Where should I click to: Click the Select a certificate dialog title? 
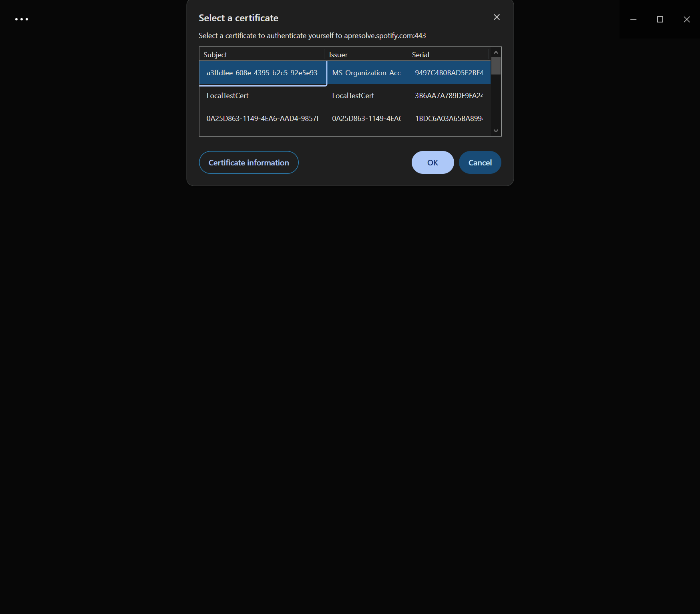pyautogui.click(x=238, y=18)
